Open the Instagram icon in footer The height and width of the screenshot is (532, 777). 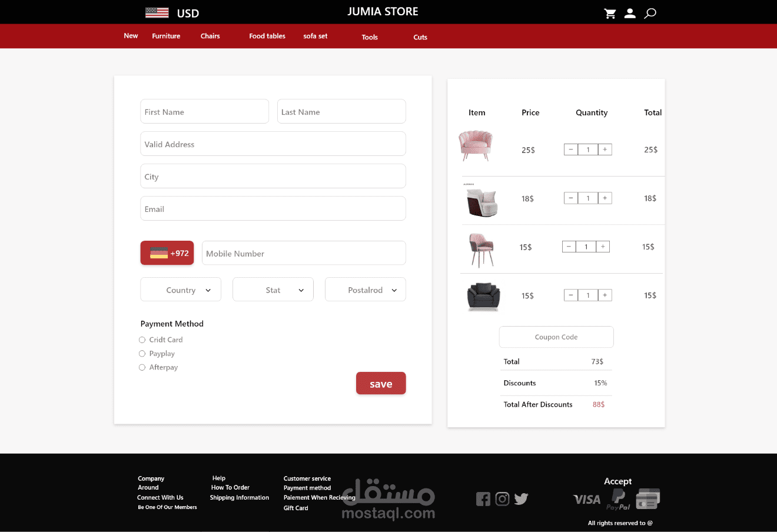pos(502,499)
